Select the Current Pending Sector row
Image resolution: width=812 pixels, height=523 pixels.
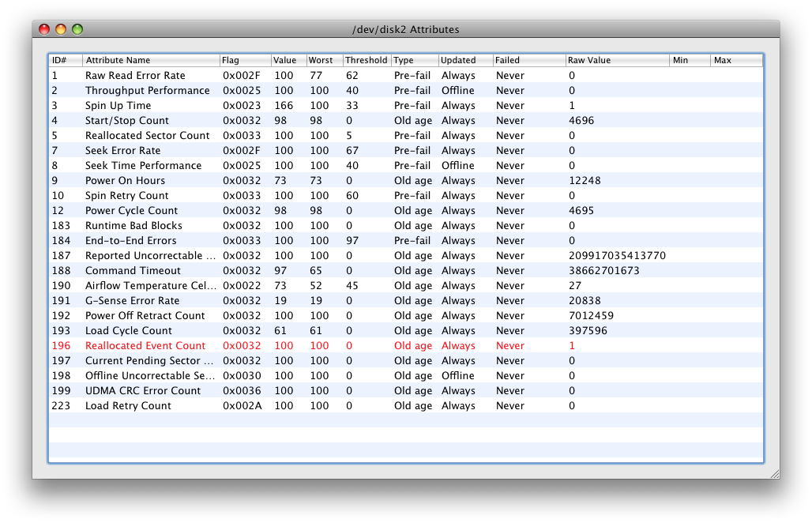pos(406,361)
